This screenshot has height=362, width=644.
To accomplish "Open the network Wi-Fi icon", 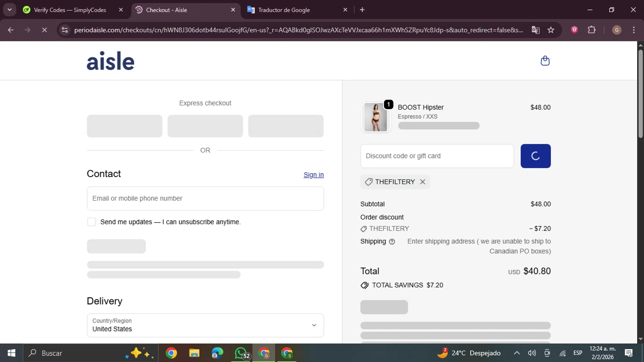I will 562,353.
